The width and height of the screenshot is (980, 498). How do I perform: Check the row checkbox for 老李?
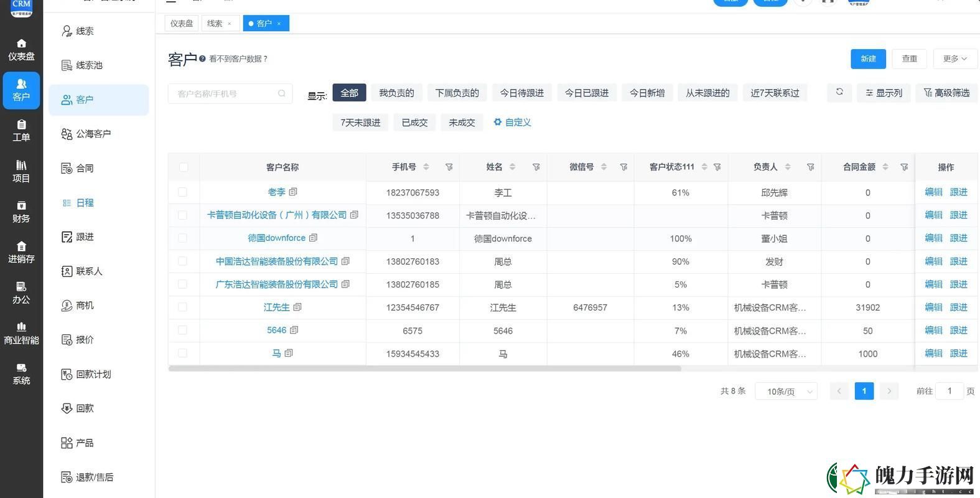[x=182, y=192]
